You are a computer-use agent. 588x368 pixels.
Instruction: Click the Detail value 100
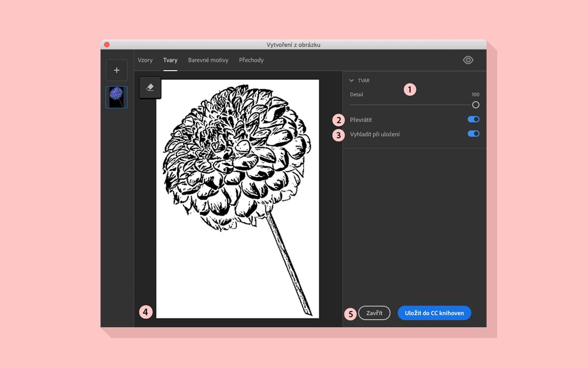tap(475, 95)
